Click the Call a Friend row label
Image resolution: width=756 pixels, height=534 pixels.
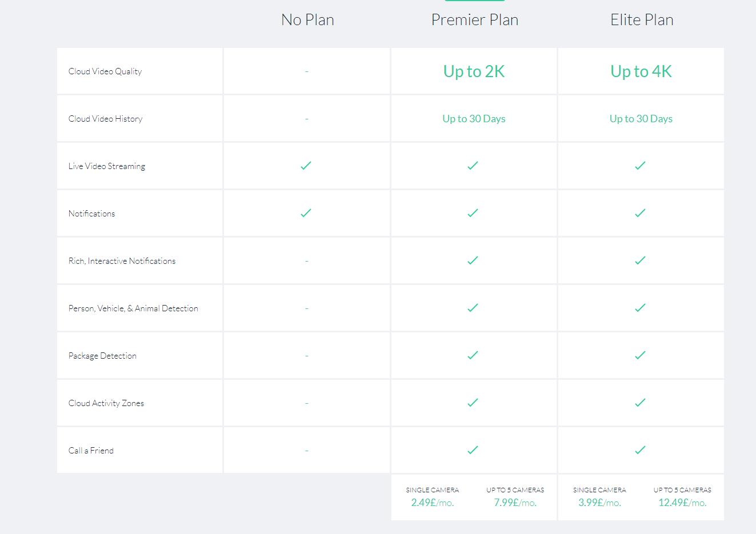tap(91, 451)
